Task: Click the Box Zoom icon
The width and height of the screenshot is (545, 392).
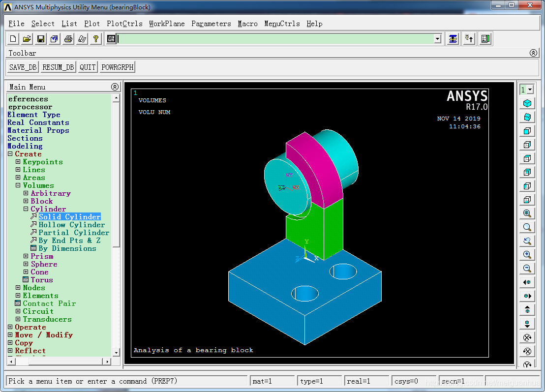Action: pos(527,227)
